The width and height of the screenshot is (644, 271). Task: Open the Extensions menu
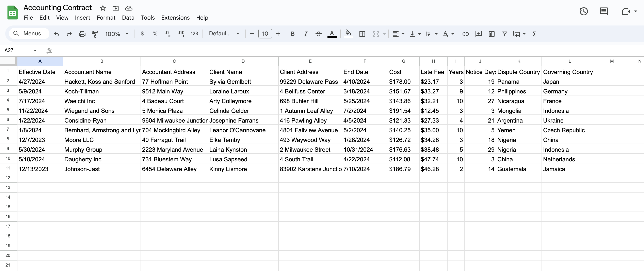(175, 17)
